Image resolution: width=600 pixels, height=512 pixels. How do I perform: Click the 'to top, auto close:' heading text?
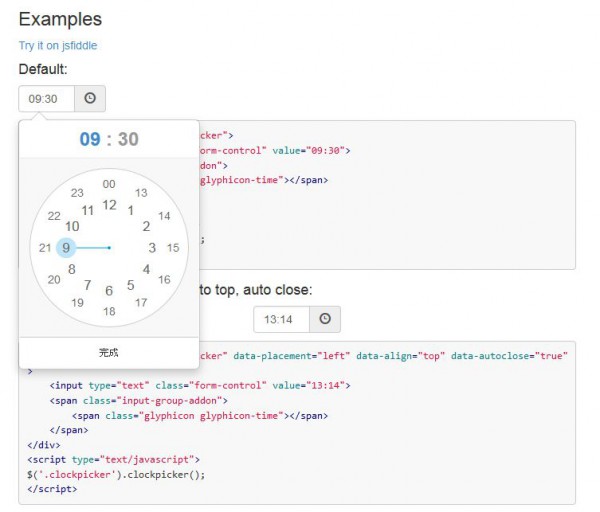point(256,290)
